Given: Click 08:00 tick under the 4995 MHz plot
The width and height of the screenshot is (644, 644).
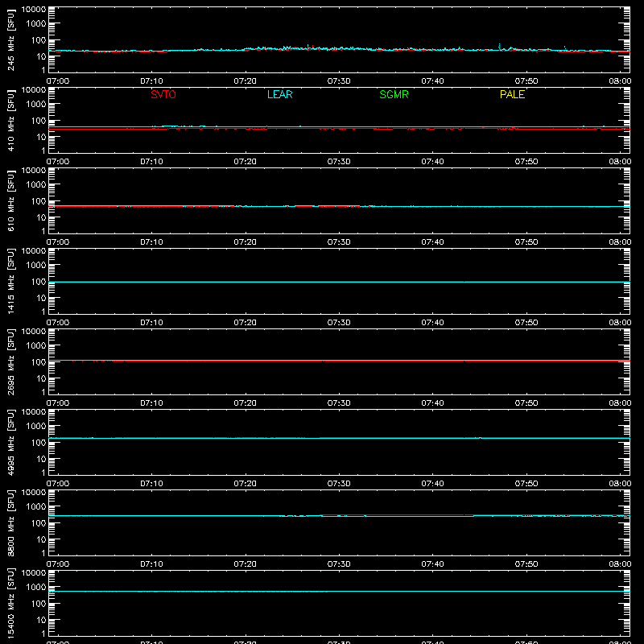Looking at the screenshot, I should 620,484.
